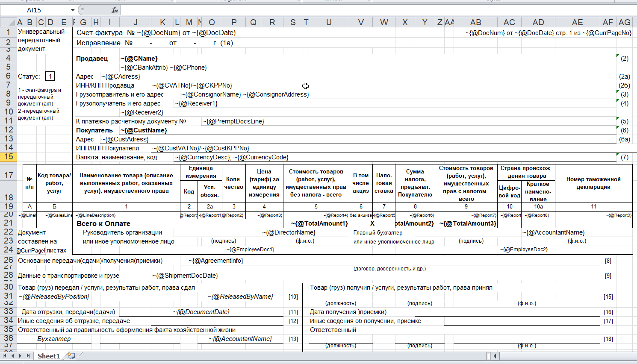Select column AE header

click(x=577, y=22)
